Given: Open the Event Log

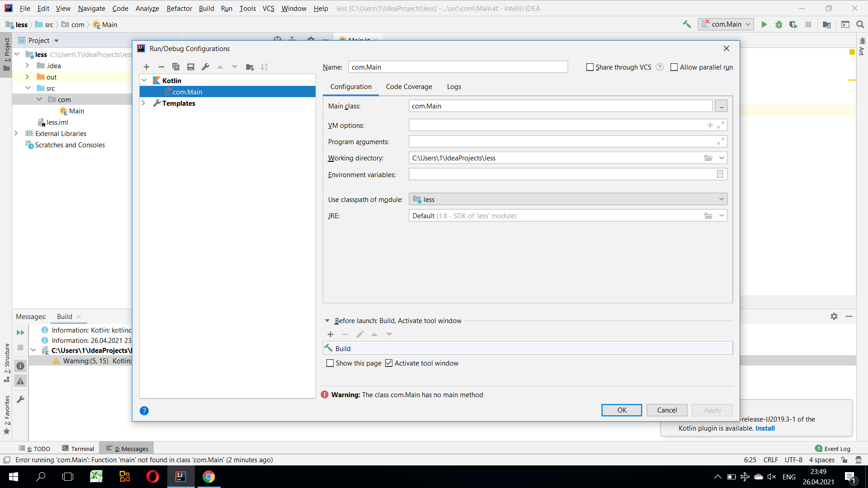Looking at the screenshot, I should [833, 449].
